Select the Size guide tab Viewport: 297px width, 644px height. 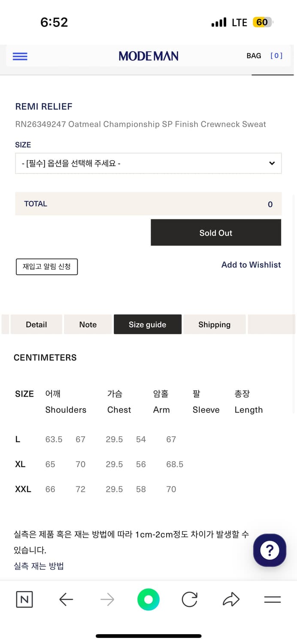click(148, 324)
